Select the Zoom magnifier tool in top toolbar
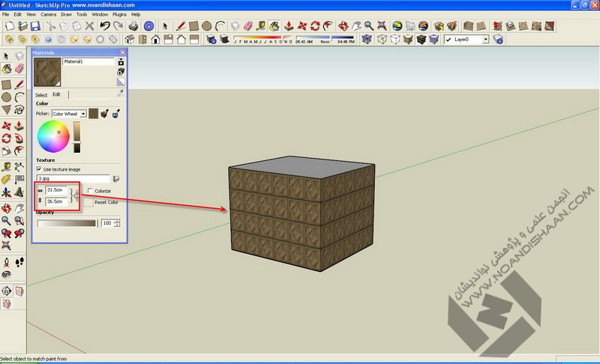This screenshot has width=600, height=364. (367, 26)
